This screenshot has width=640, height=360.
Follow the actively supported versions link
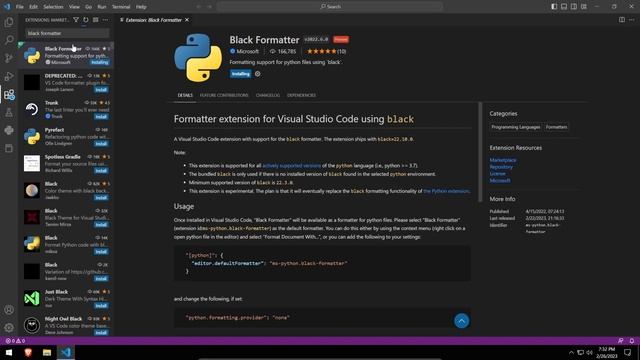tap(291, 166)
